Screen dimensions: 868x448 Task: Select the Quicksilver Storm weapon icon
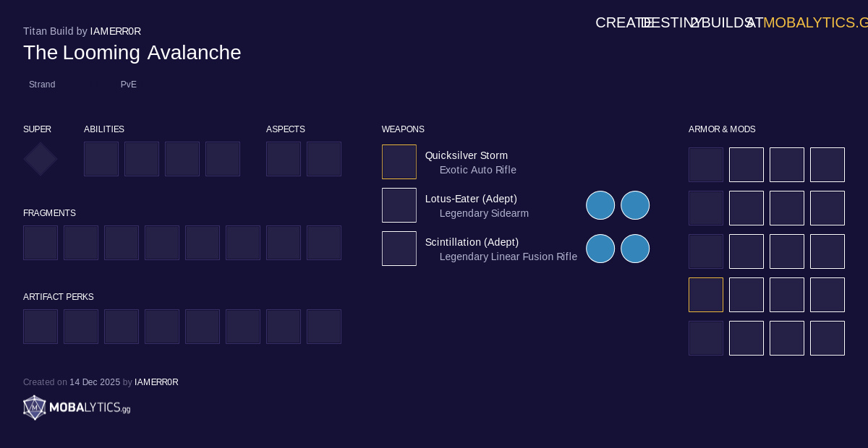pyautogui.click(x=399, y=162)
